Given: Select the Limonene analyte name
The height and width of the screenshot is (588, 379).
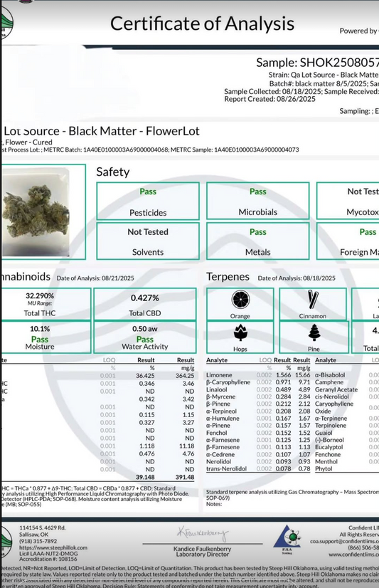Looking at the screenshot, I should [219, 375].
